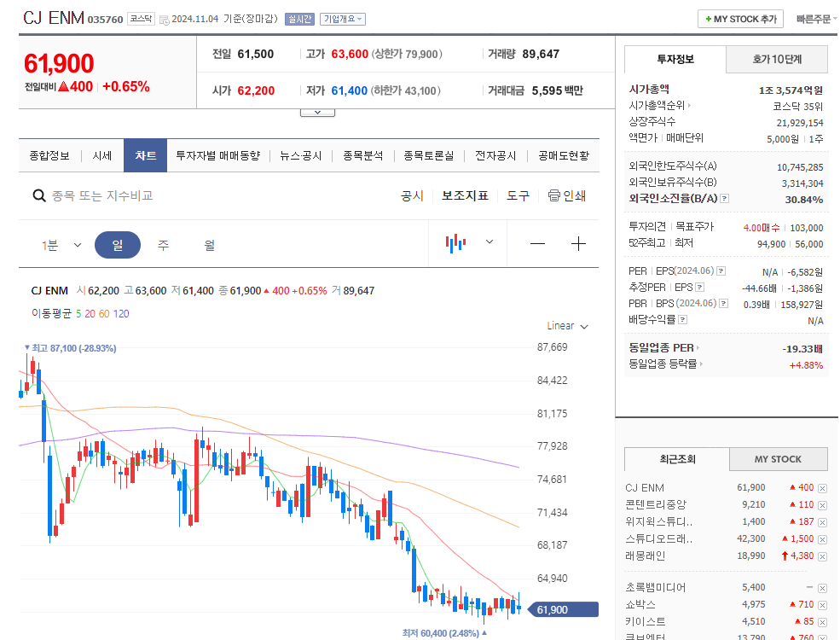
Task: Click help icon next to 배당수익률
Action: (682, 319)
